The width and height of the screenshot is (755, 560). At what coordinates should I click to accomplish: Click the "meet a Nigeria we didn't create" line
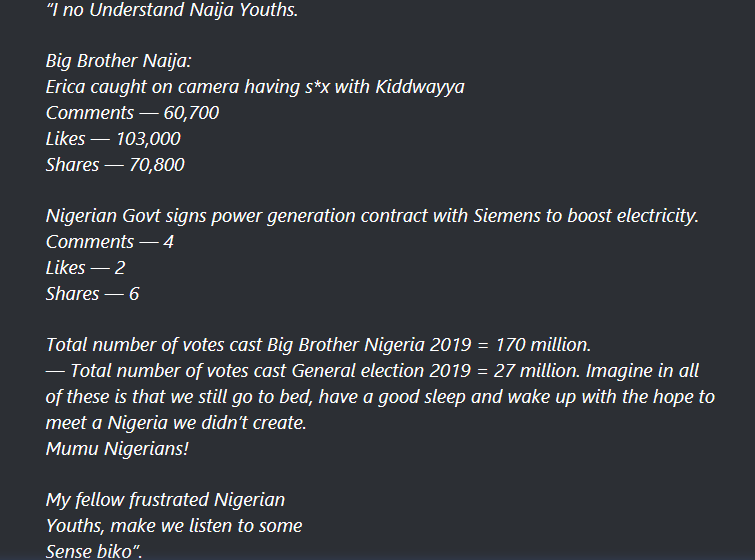point(176,423)
